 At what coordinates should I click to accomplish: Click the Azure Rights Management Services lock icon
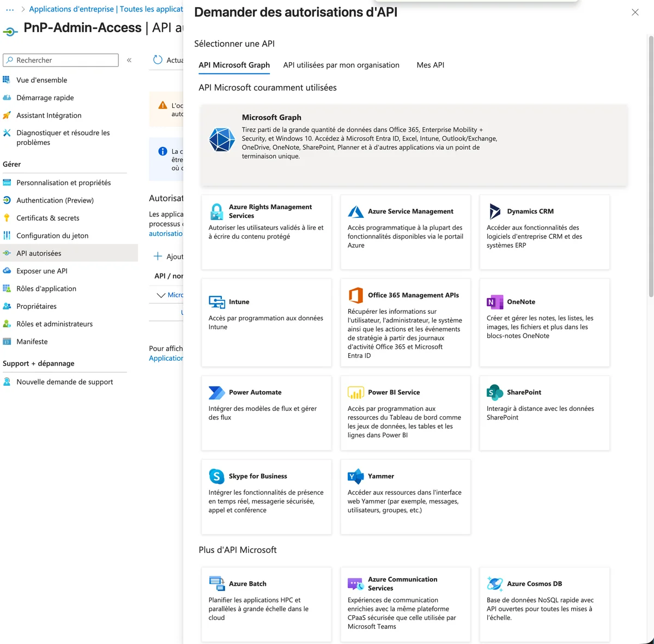[217, 211]
